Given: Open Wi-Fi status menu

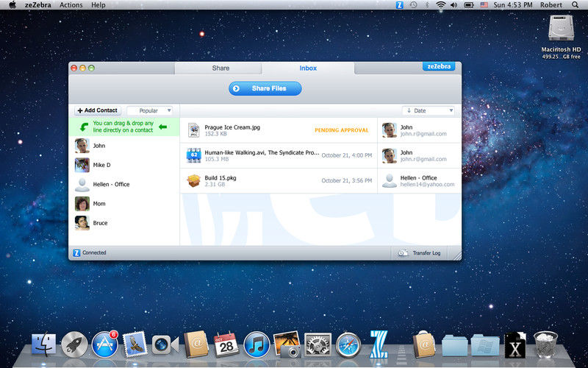Looking at the screenshot, I should (440, 5).
